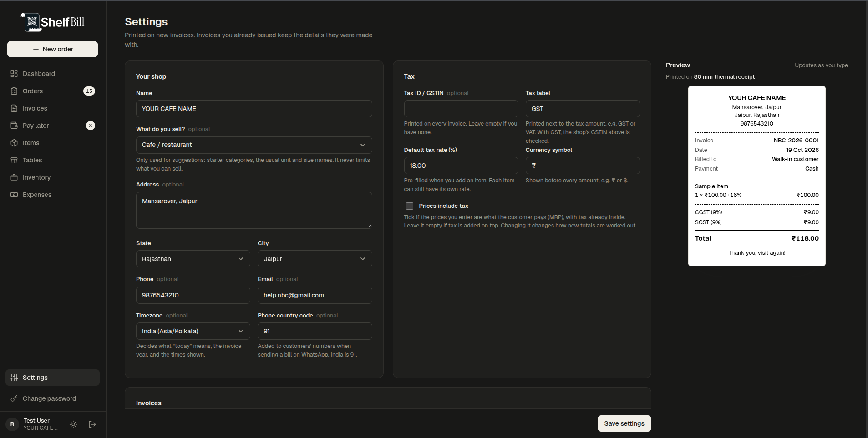868x438 pixels.
Task: Select Settings in the sidebar
Action: tap(52, 378)
